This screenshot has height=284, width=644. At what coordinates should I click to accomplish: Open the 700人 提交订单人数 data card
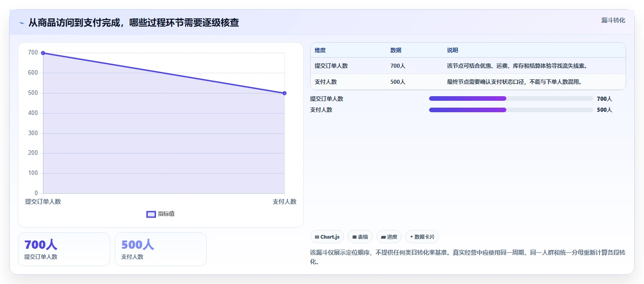tap(64, 249)
